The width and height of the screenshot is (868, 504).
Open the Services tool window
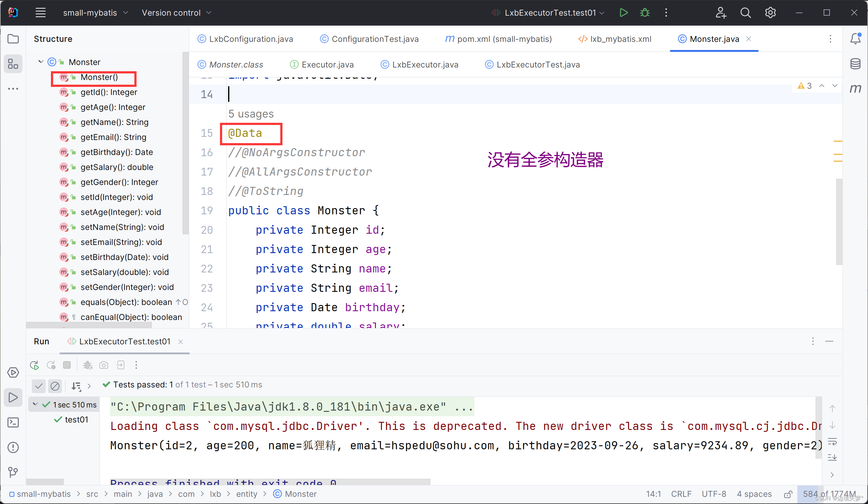pos(13,372)
